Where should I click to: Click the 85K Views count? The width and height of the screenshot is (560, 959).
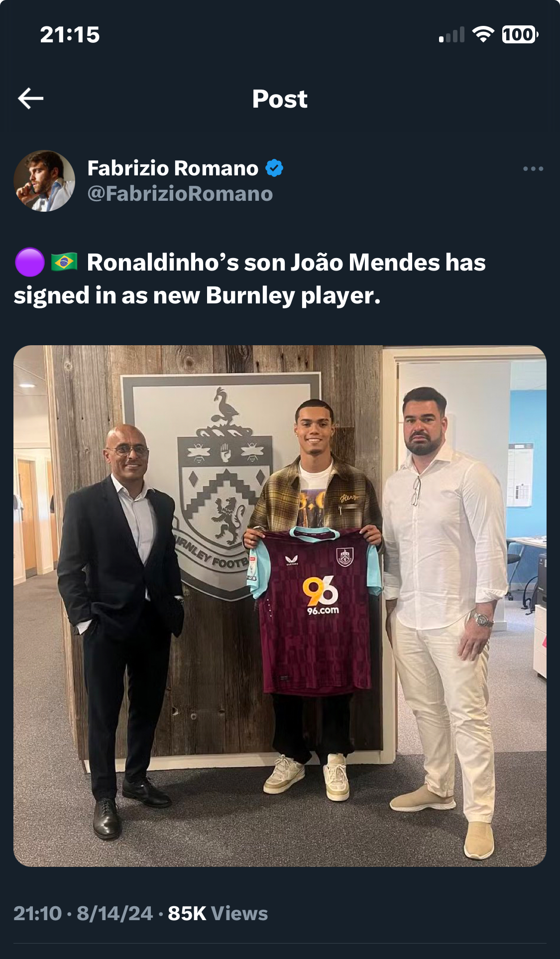[x=218, y=913]
